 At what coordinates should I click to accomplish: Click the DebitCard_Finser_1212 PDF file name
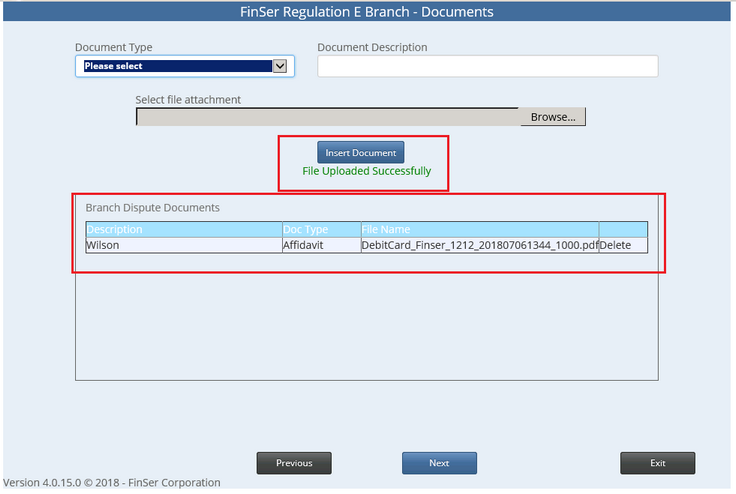tap(480, 245)
